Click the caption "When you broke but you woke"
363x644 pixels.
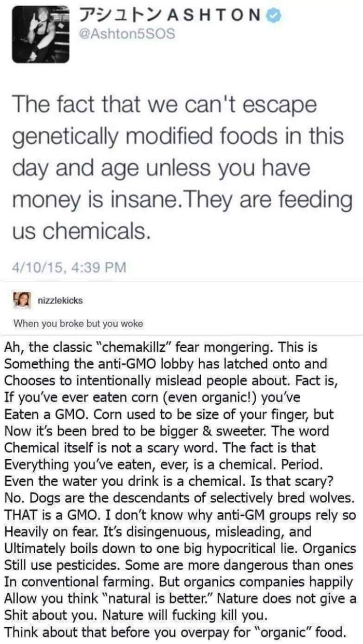(x=78, y=323)
